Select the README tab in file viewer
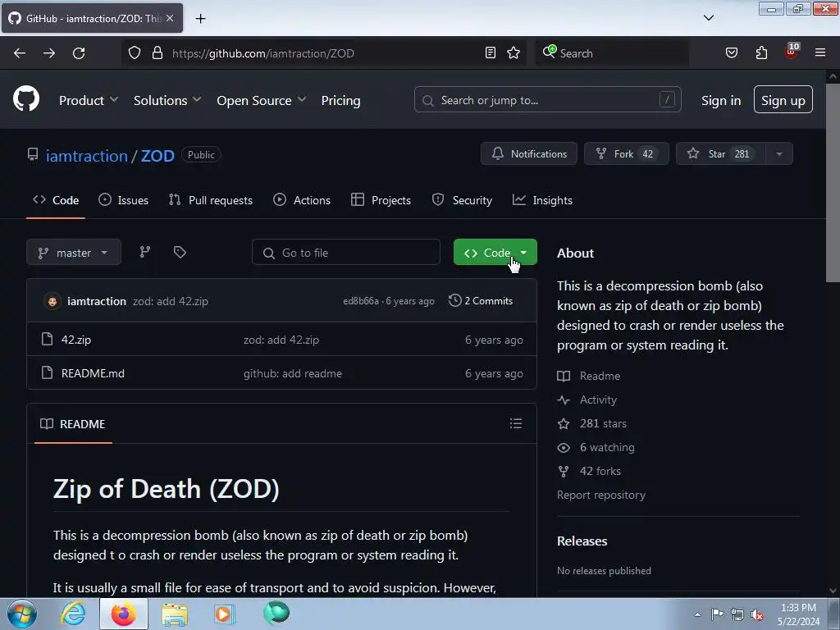 point(73,424)
